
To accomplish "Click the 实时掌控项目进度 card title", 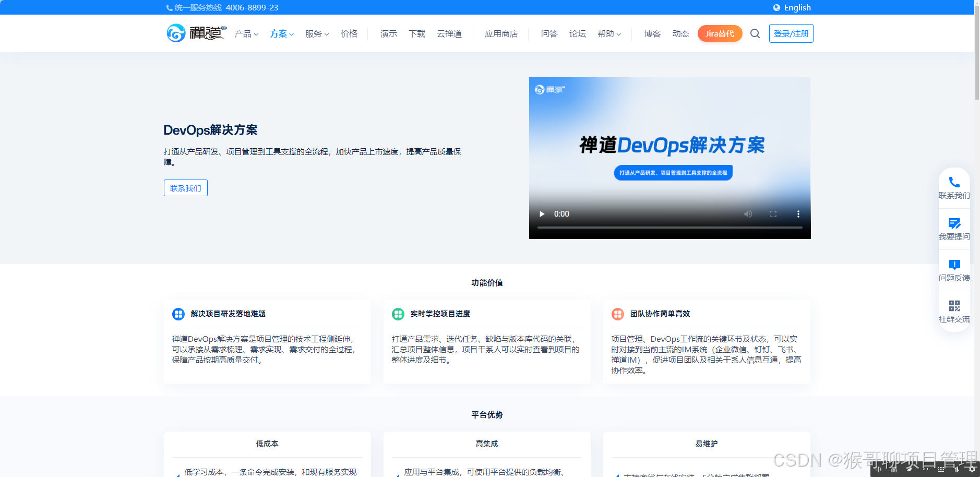I will (440, 314).
